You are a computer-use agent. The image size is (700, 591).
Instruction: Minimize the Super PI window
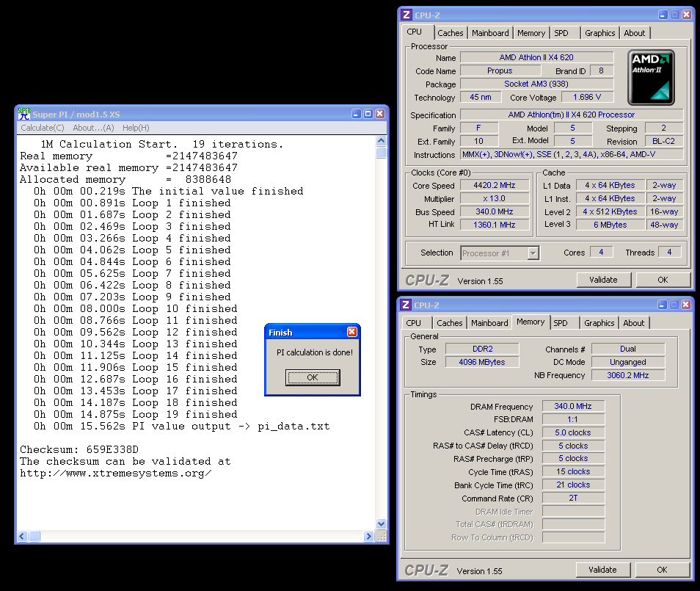pyautogui.click(x=356, y=114)
